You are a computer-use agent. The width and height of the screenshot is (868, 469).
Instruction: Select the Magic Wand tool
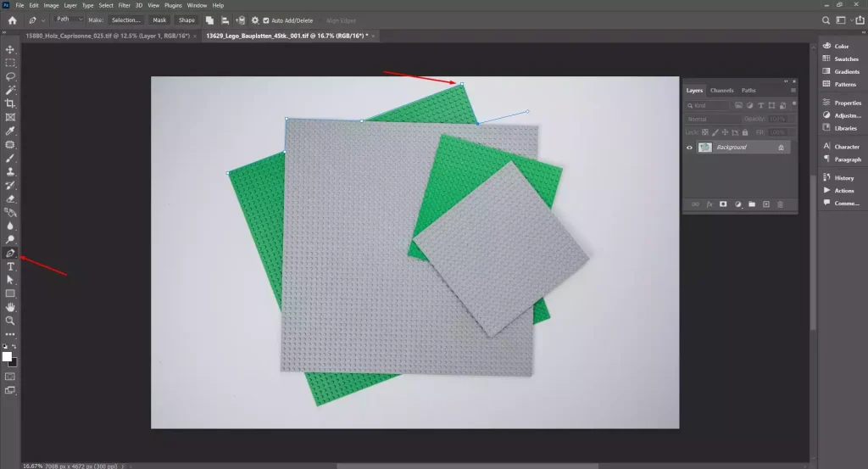10,90
